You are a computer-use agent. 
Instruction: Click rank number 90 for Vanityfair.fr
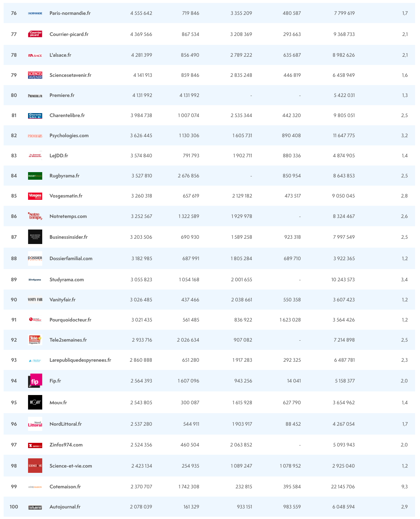pos(14,300)
